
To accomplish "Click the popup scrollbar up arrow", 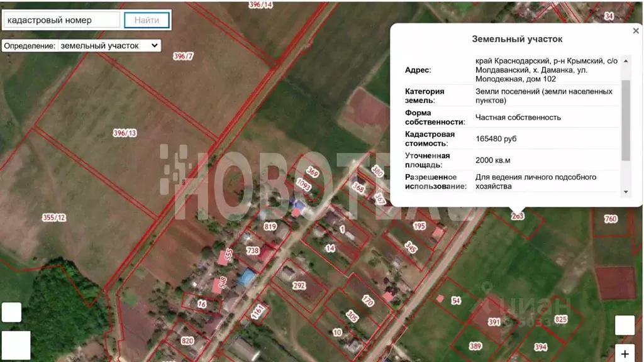I will (626, 61).
